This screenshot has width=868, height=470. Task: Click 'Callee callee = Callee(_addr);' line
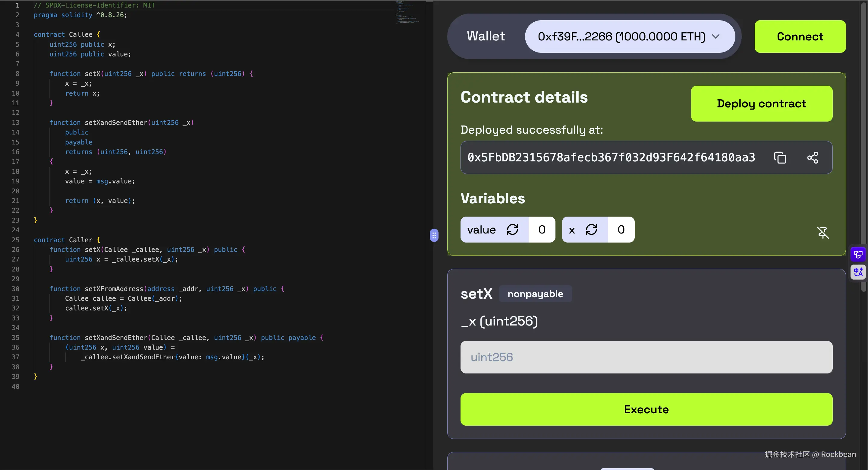(x=123, y=298)
